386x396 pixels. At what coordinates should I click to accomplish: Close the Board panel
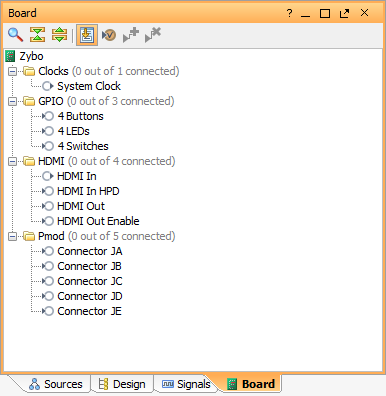pyautogui.click(x=364, y=13)
